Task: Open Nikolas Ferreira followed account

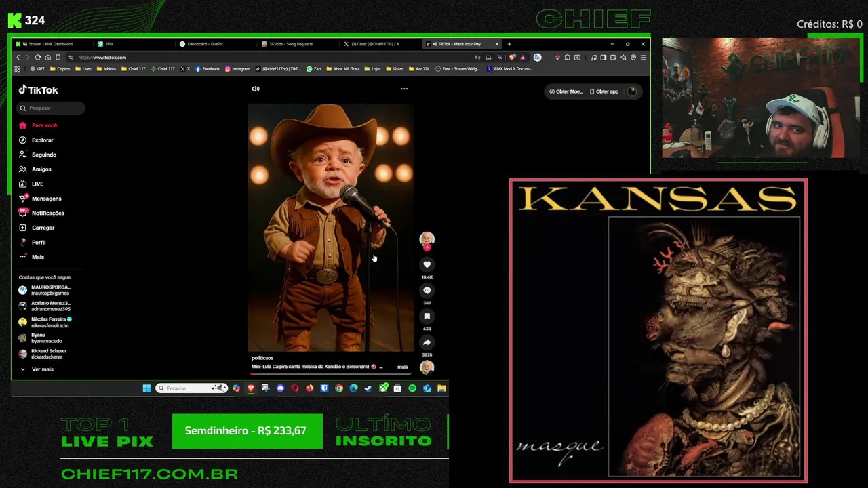Action: (45, 322)
